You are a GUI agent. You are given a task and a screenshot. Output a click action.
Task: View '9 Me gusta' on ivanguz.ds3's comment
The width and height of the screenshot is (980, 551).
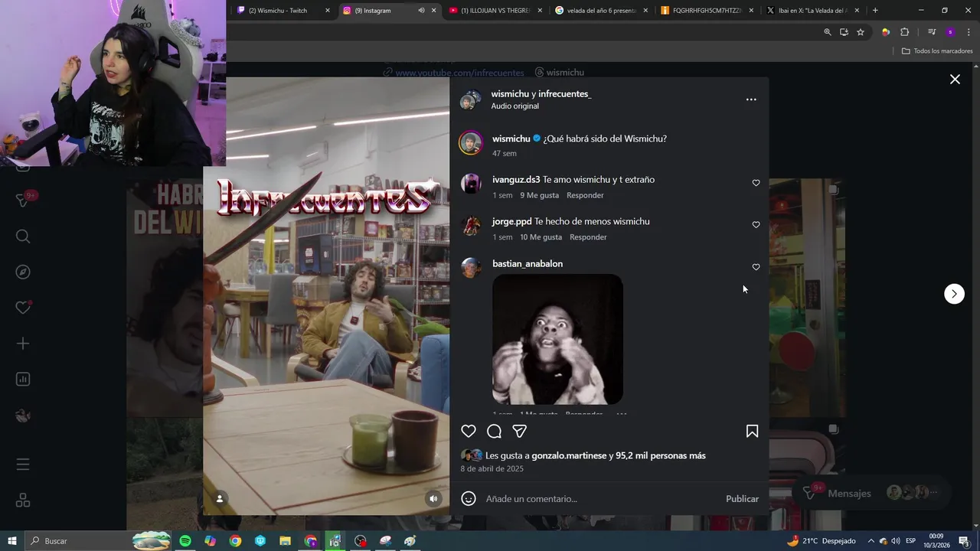(539, 195)
